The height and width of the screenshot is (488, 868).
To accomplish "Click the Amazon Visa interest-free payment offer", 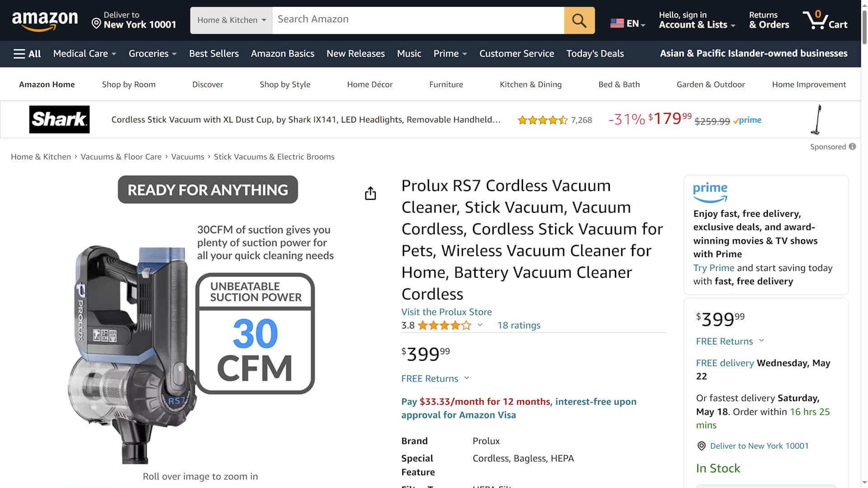I will pyautogui.click(x=519, y=408).
